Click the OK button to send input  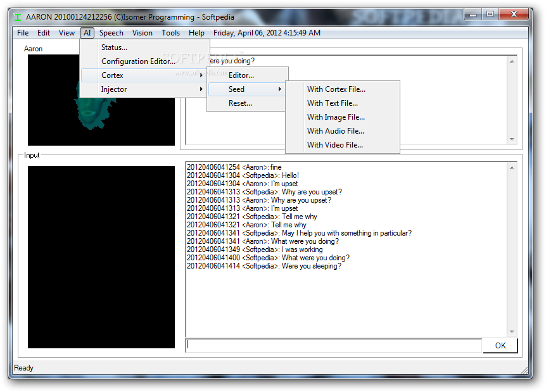(500, 345)
